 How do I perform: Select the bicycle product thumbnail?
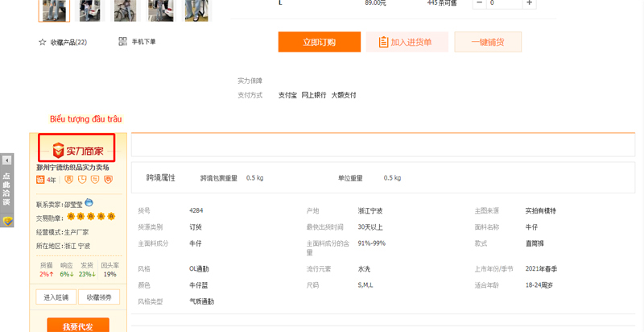(x=125, y=10)
